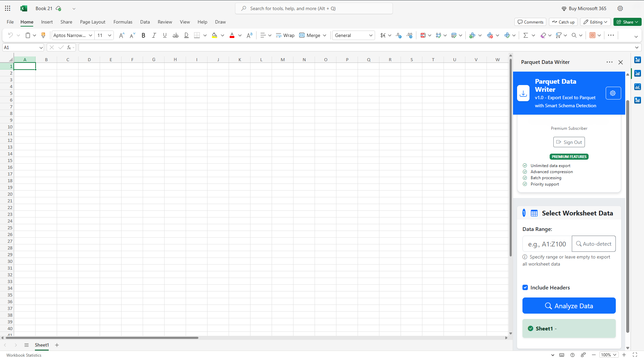This screenshot has height=358, width=644.
Task: Expand fill color options arrow
Action: click(222, 35)
